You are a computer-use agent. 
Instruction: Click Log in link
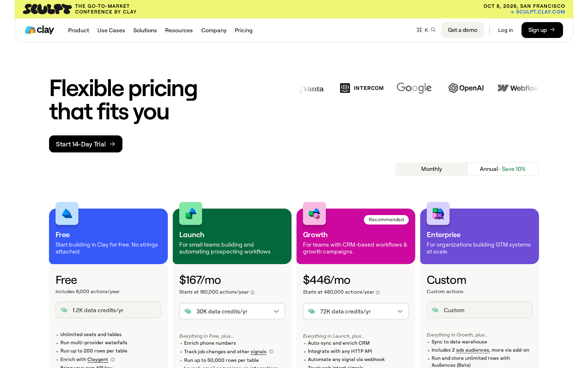[x=505, y=30]
